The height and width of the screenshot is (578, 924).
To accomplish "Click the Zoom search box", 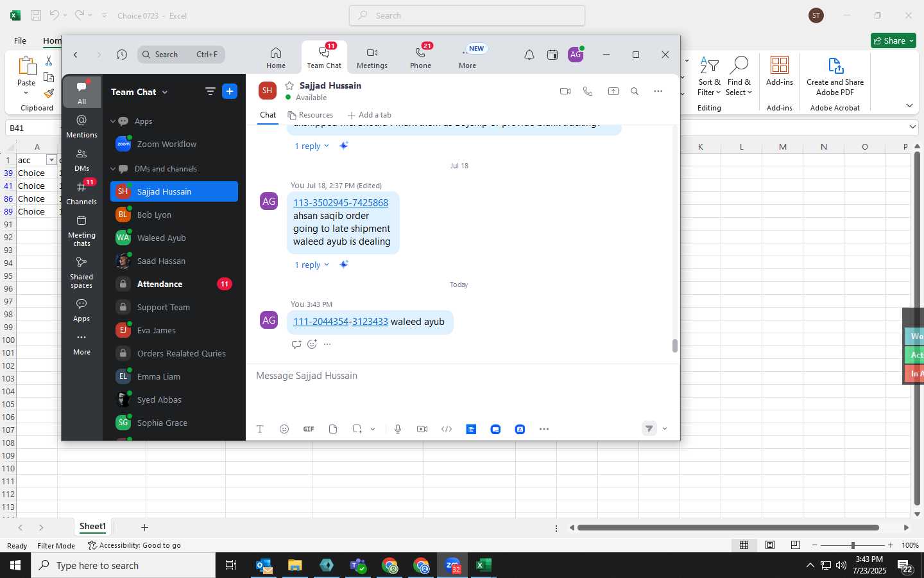I will click(181, 55).
